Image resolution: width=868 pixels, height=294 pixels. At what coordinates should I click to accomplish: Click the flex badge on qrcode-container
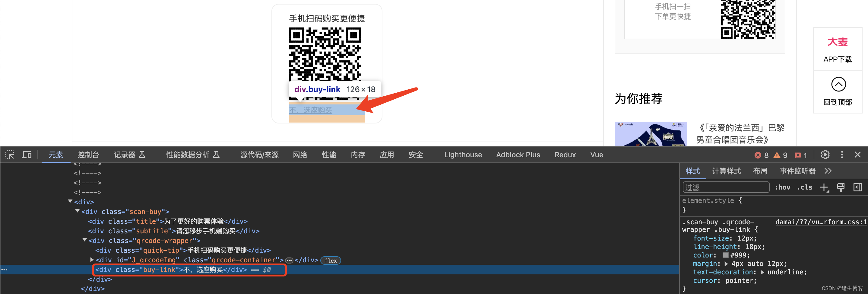pyautogui.click(x=331, y=260)
